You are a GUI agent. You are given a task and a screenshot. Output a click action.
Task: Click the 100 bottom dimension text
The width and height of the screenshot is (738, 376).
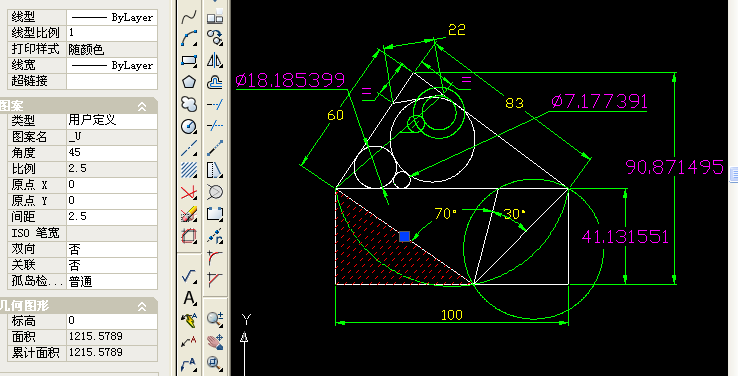[452, 315]
